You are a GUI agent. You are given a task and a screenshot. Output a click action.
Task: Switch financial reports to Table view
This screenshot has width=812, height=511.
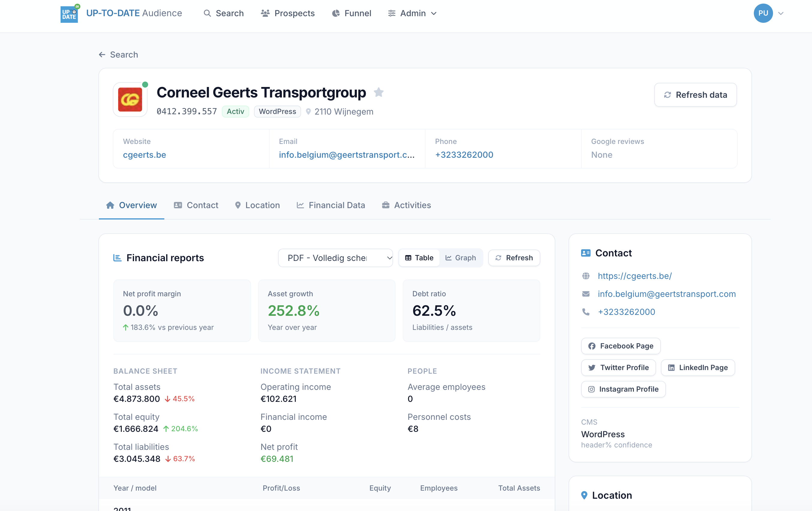419,258
